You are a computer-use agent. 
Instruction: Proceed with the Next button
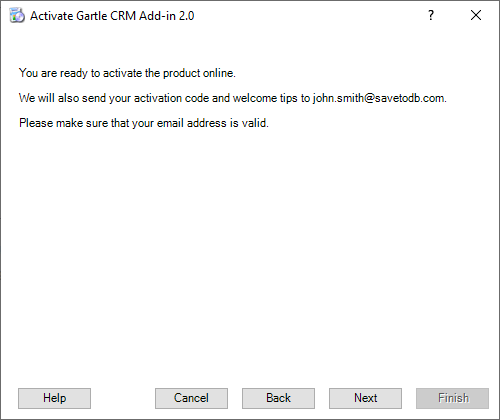(365, 398)
